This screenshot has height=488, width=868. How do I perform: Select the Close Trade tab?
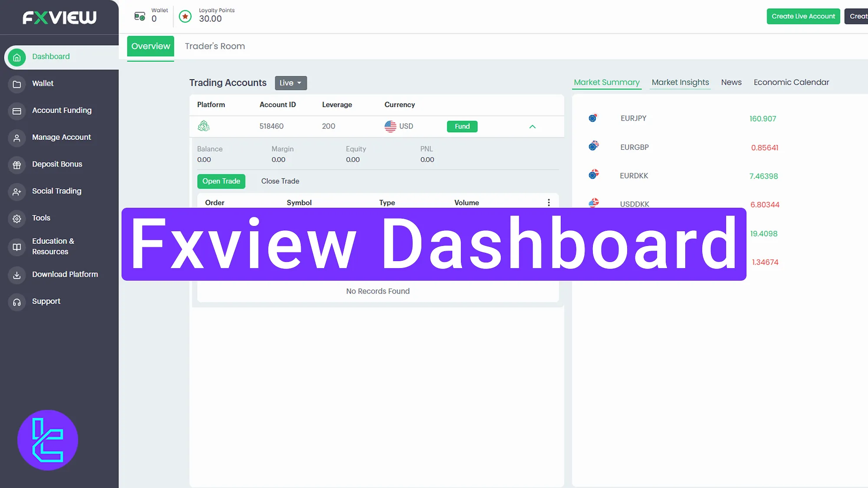280,181
